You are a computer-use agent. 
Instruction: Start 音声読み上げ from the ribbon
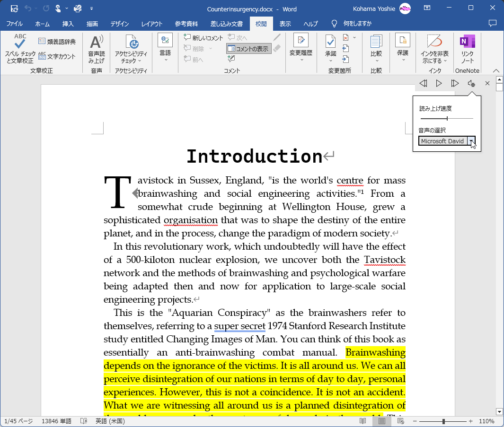(97, 49)
